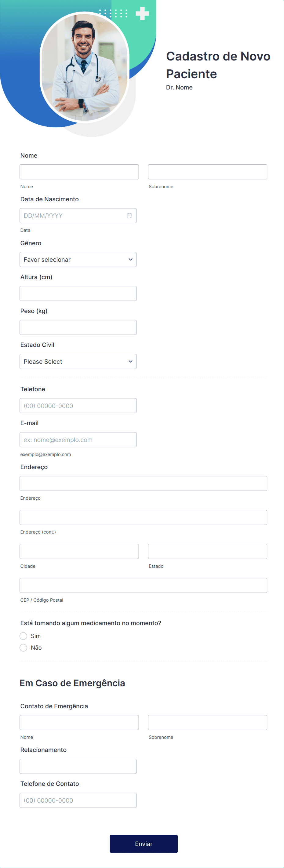
Task: Open the Gênero selection dropdown
Action: click(78, 260)
